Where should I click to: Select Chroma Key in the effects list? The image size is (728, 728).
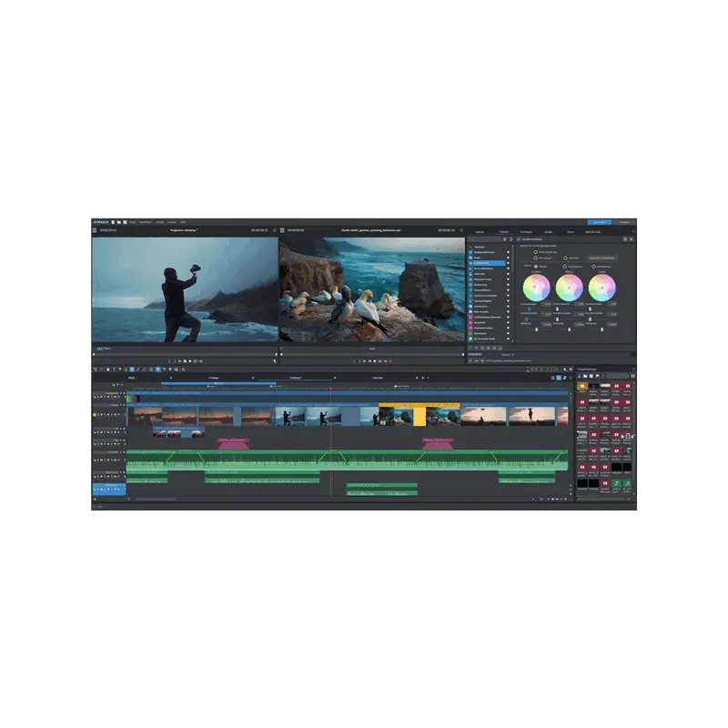tap(480, 285)
